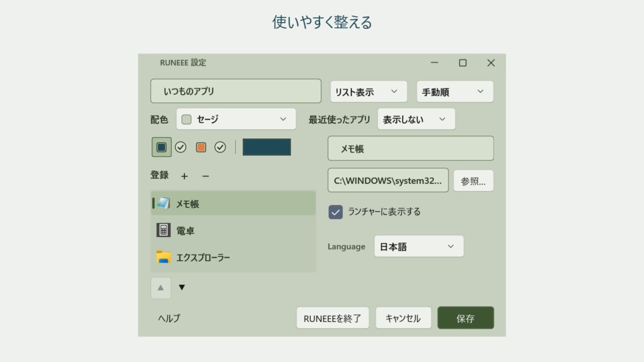Screen dimensions: 644x362
Task: Move selected item up with triangle button
Action: pos(161,288)
